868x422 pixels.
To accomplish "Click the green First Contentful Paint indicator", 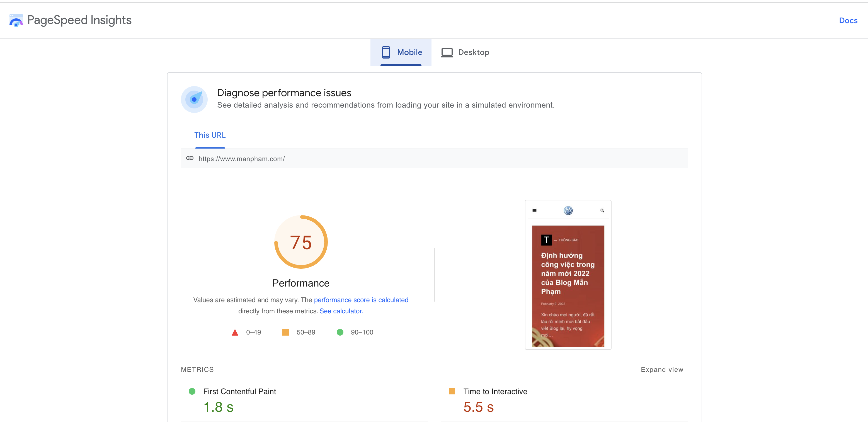I will (x=192, y=391).
